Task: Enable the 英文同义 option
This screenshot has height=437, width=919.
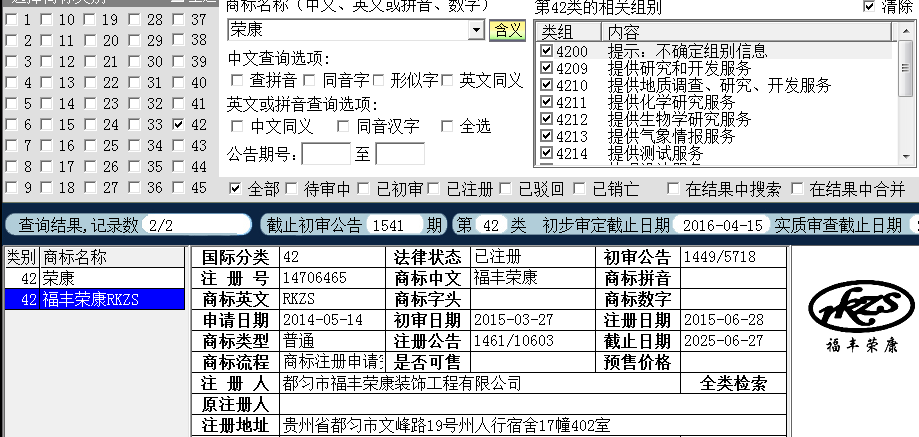Action: click(447, 80)
